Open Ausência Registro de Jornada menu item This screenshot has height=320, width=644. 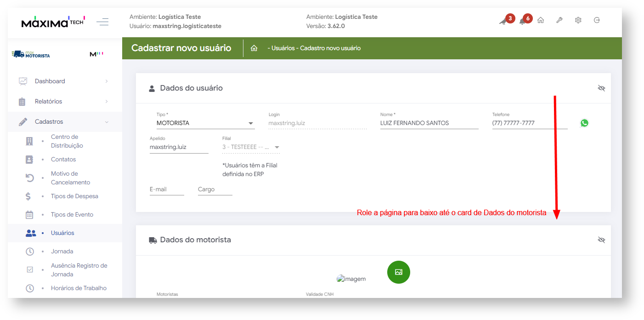point(79,270)
